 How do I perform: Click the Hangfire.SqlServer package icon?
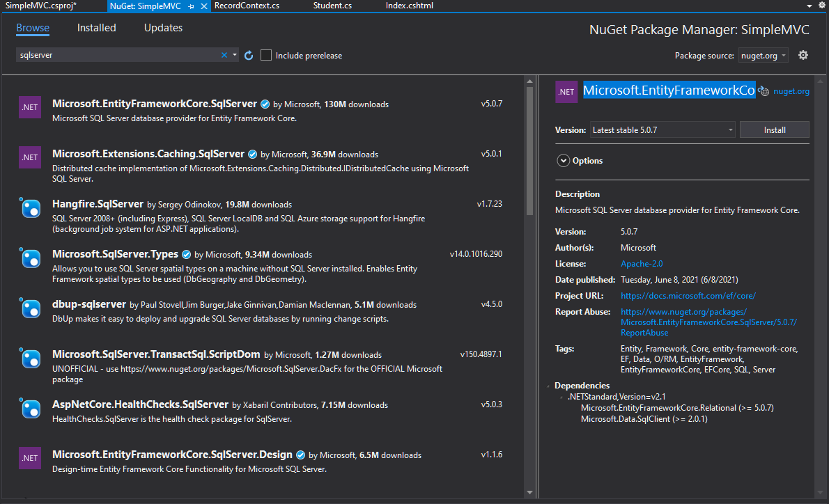[x=30, y=207]
